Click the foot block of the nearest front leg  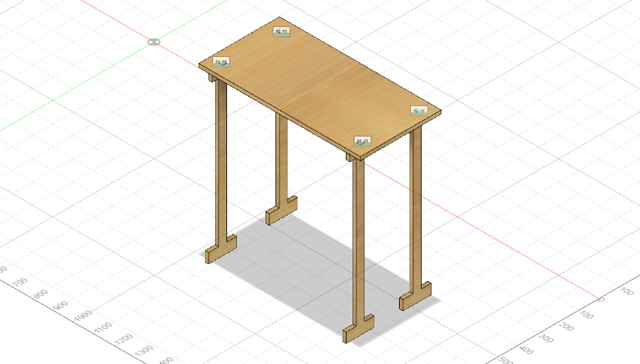(x=359, y=329)
